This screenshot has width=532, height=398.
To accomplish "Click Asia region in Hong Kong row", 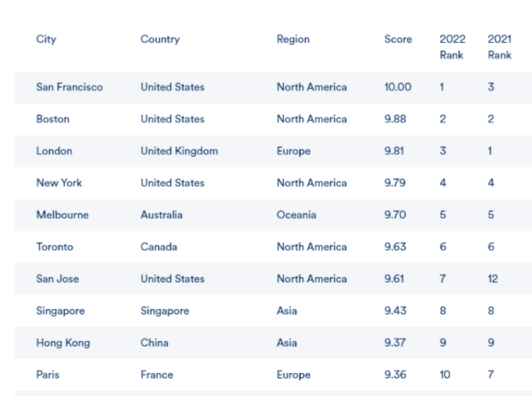I will point(287,343).
